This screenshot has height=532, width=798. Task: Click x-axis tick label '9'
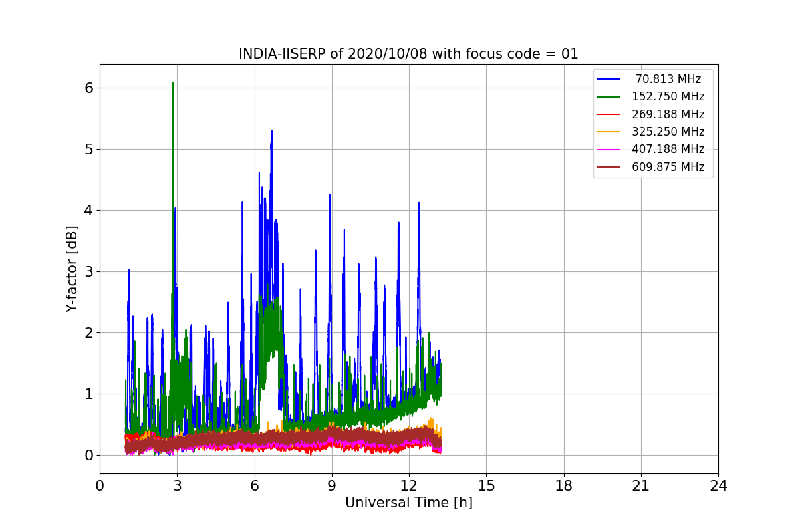pyautogui.click(x=332, y=486)
